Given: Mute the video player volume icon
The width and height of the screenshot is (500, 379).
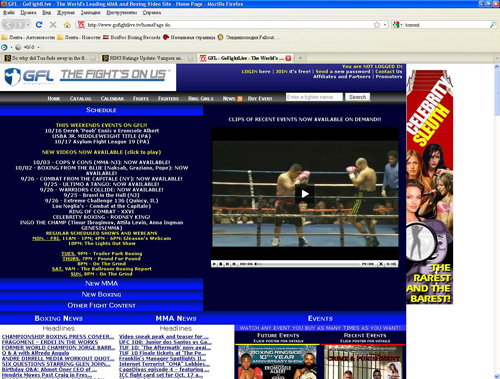Looking at the screenshot, I should [387, 264].
